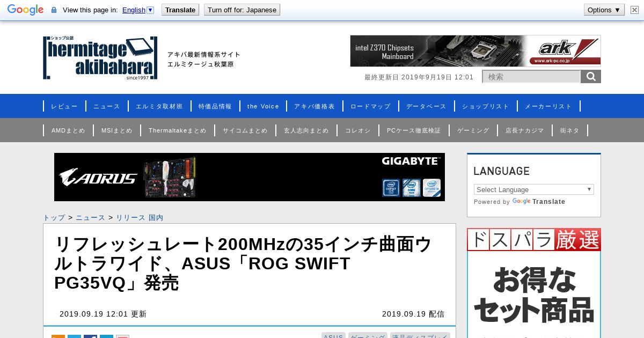
Task: Select ゲーミング in the gray navigation
Action: point(473,130)
